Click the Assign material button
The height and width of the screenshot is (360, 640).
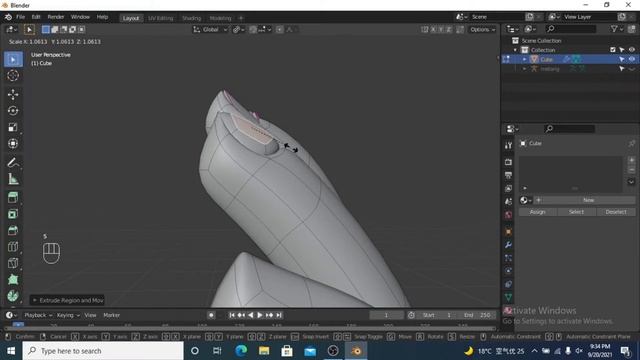coord(538,212)
